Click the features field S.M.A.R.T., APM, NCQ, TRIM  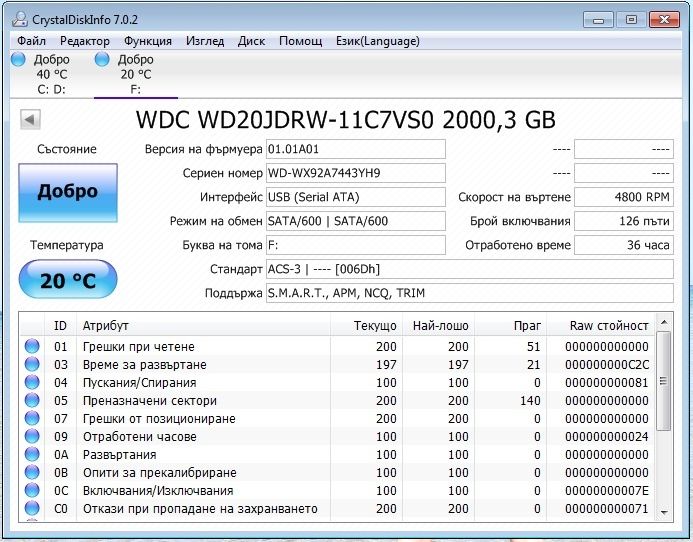point(469,293)
